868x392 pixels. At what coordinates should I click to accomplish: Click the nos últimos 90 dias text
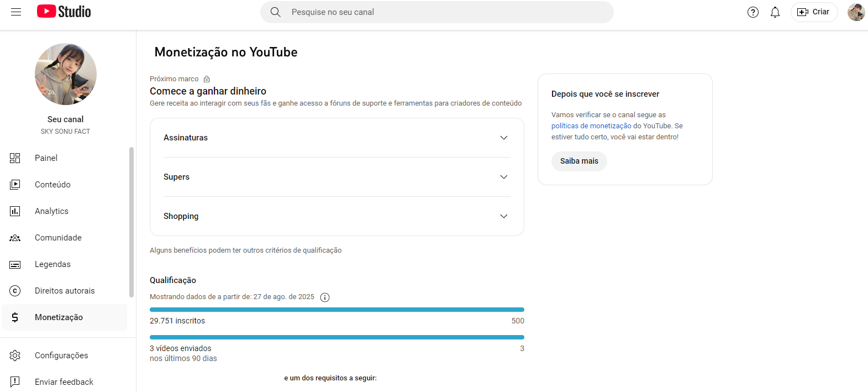click(x=183, y=358)
